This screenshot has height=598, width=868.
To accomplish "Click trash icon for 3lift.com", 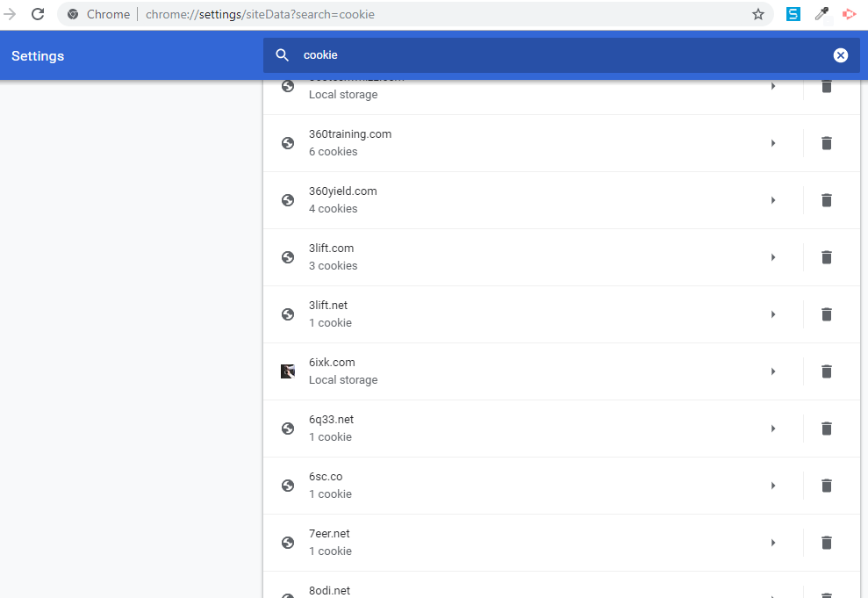I will [x=826, y=257].
